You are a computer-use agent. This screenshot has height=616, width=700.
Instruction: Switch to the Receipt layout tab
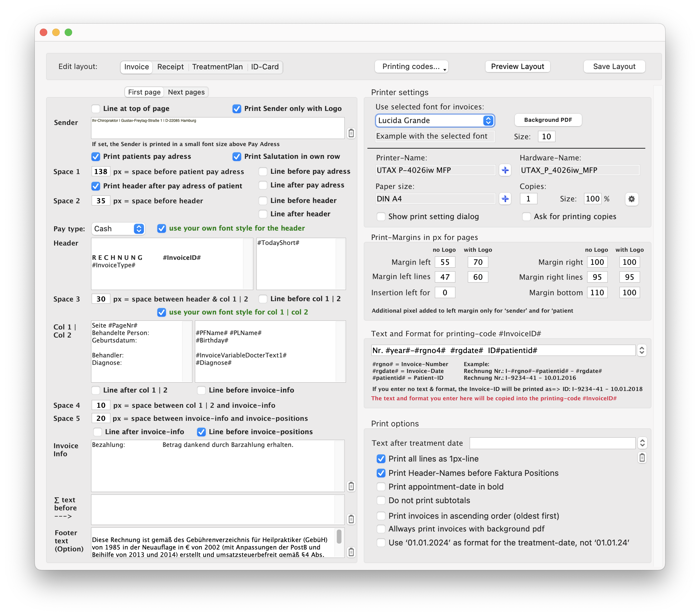(170, 67)
